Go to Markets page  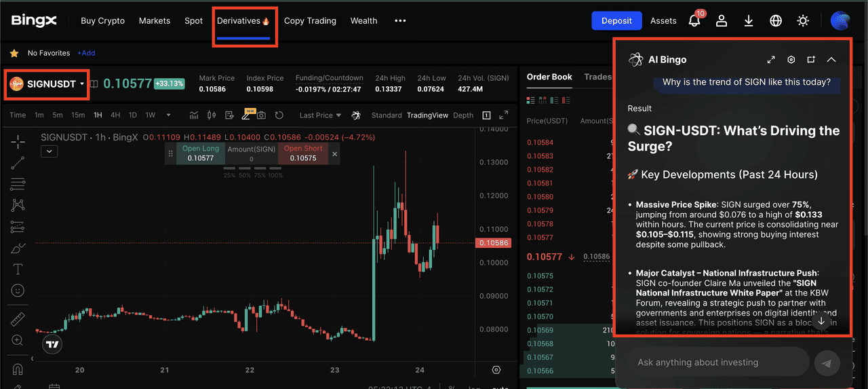tap(155, 20)
